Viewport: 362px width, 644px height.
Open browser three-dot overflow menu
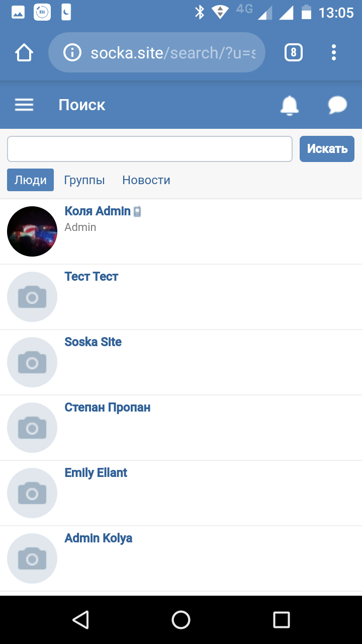pyautogui.click(x=334, y=52)
